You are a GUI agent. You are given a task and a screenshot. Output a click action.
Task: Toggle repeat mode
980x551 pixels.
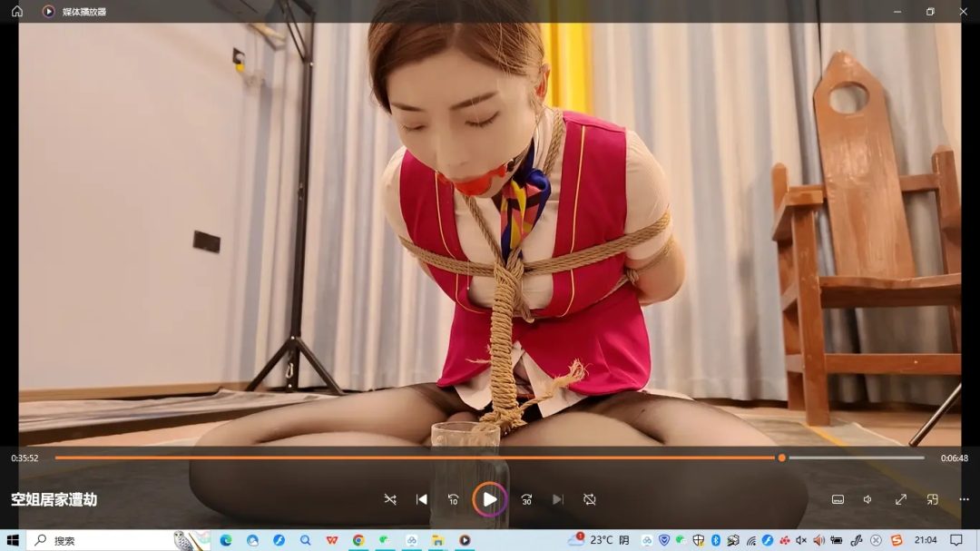590,499
